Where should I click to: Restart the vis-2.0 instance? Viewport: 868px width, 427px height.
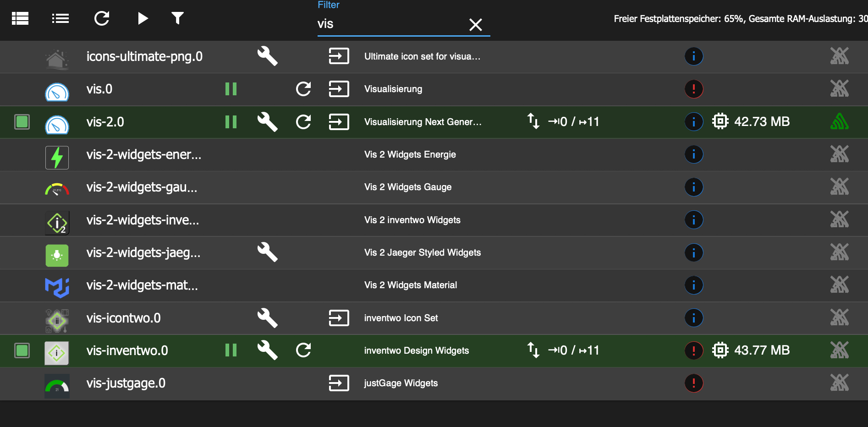[x=303, y=122]
